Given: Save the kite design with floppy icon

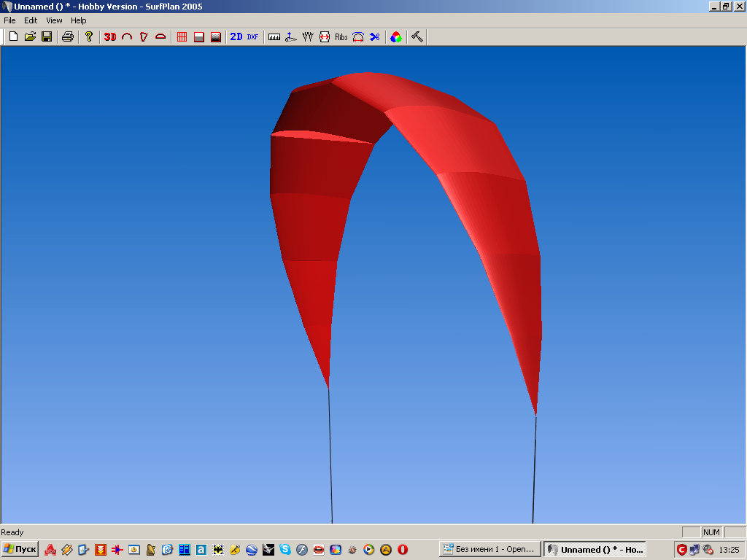Looking at the screenshot, I should [x=47, y=36].
